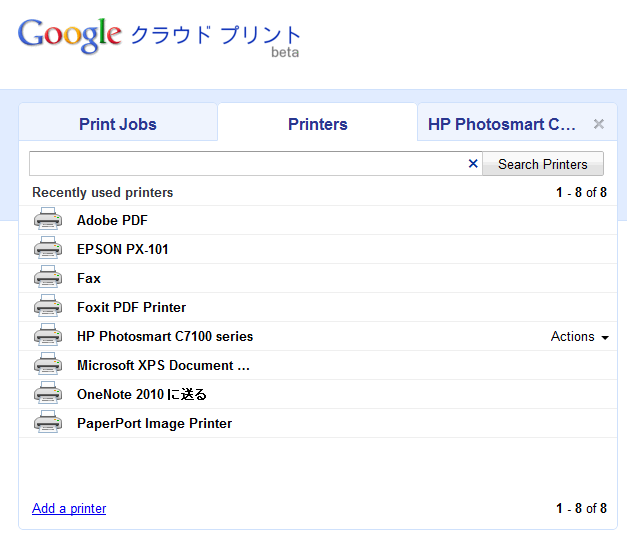Click the Microsoft XPS Document printer icon
Screen dimensions: 627x537
click(x=47, y=365)
